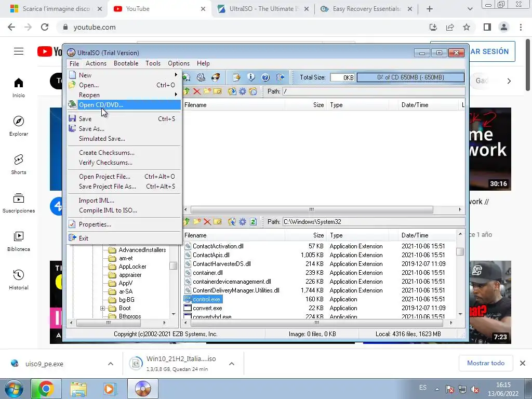Click the Rename icon in the local pane toolbar
Viewport: 532px width, 399px height.
coord(218,221)
